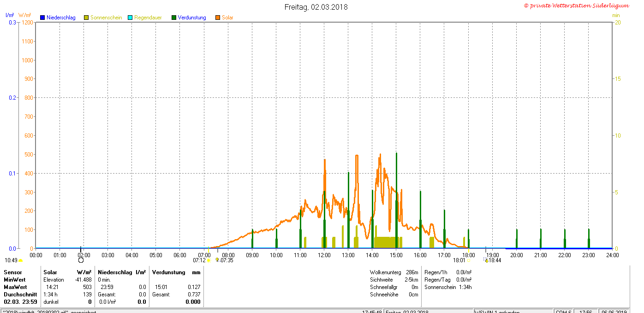644x313 pixels.
Task: Click the sunset icon next to 18:01
Action: pyautogui.click(x=469, y=260)
